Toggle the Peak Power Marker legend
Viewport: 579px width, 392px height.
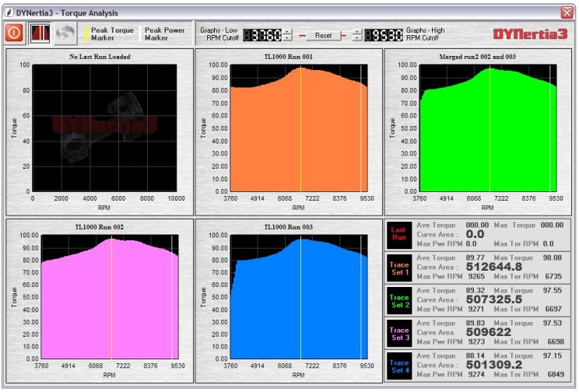point(163,33)
